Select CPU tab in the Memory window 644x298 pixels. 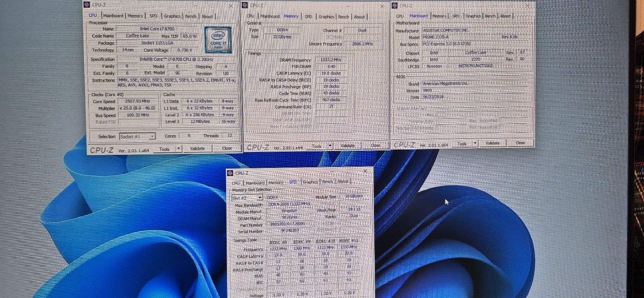pos(250,16)
